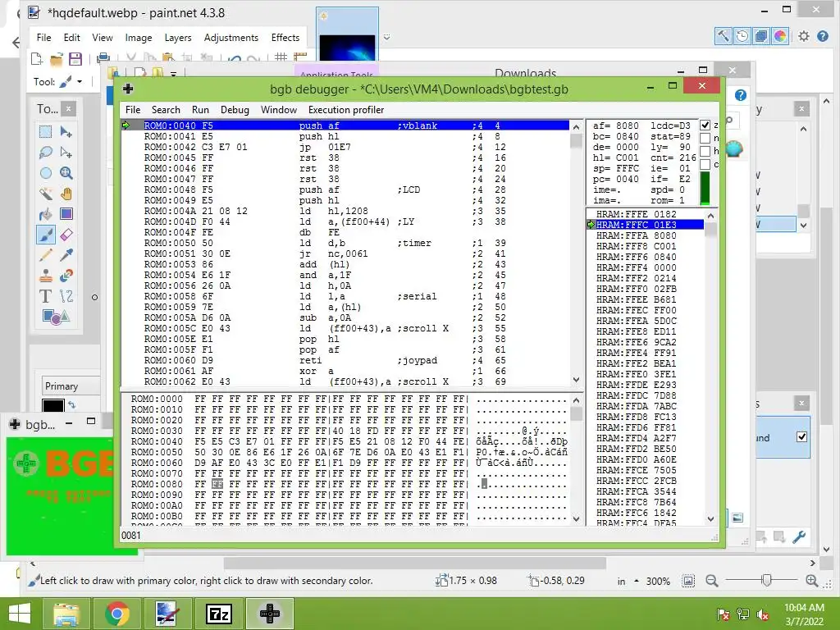Click the zoom slider handle
The height and width of the screenshot is (630, 840).
[x=767, y=581]
